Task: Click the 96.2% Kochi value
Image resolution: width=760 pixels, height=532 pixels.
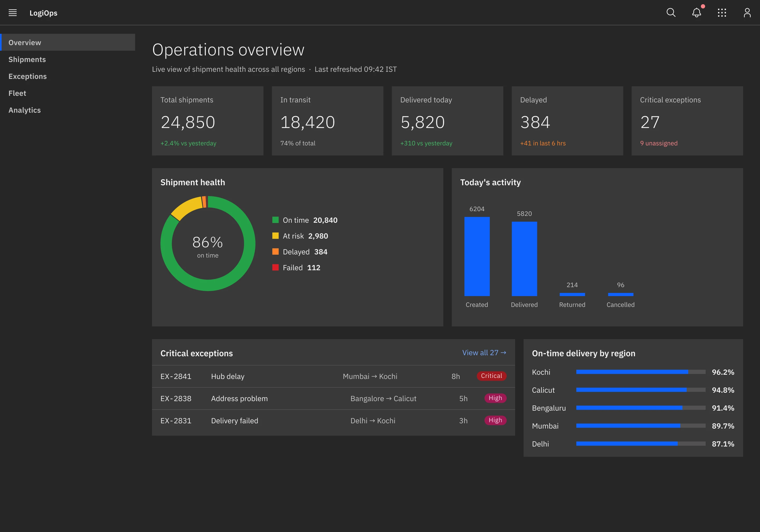Action: (x=723, y=372)
